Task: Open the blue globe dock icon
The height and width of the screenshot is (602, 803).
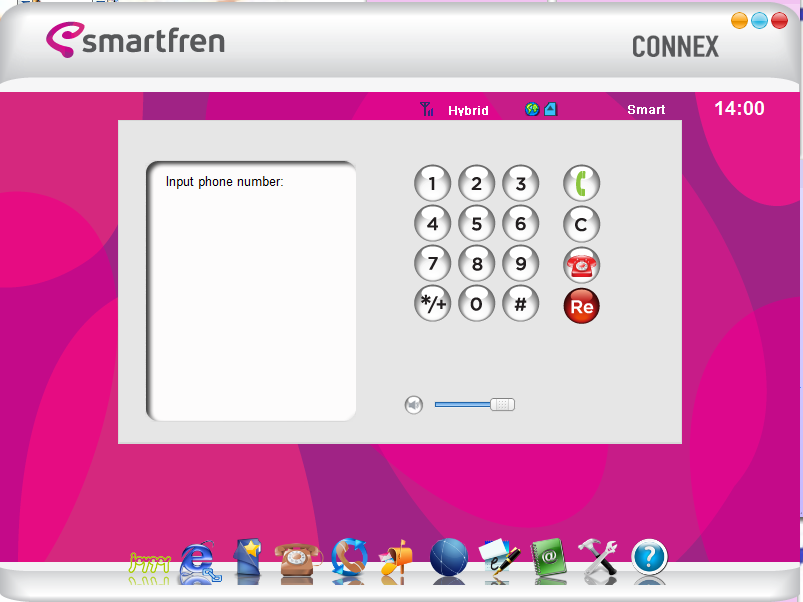Action: (x=449, y=557)
